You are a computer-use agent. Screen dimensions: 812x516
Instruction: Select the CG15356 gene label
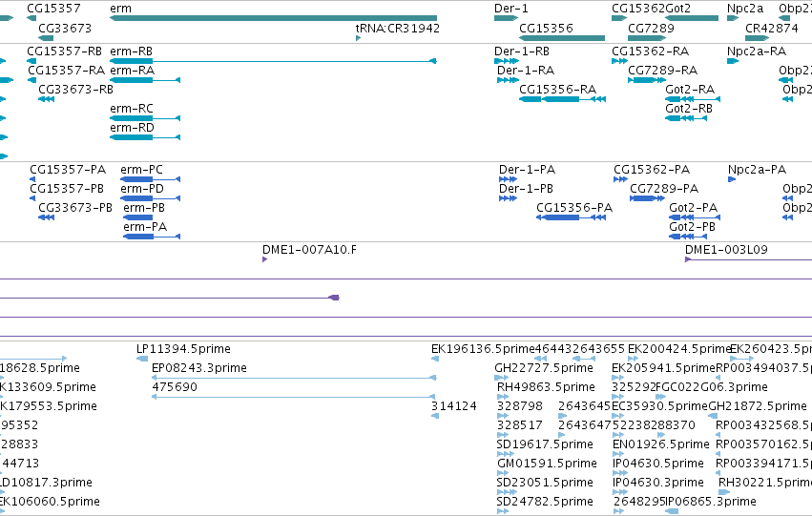click(x=547, y=28)
